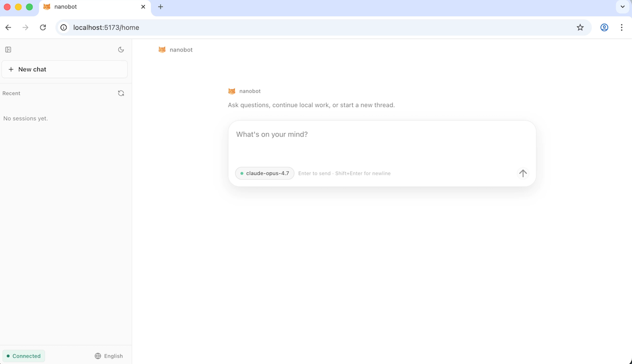Start a New chat

[x=64, y=69]
